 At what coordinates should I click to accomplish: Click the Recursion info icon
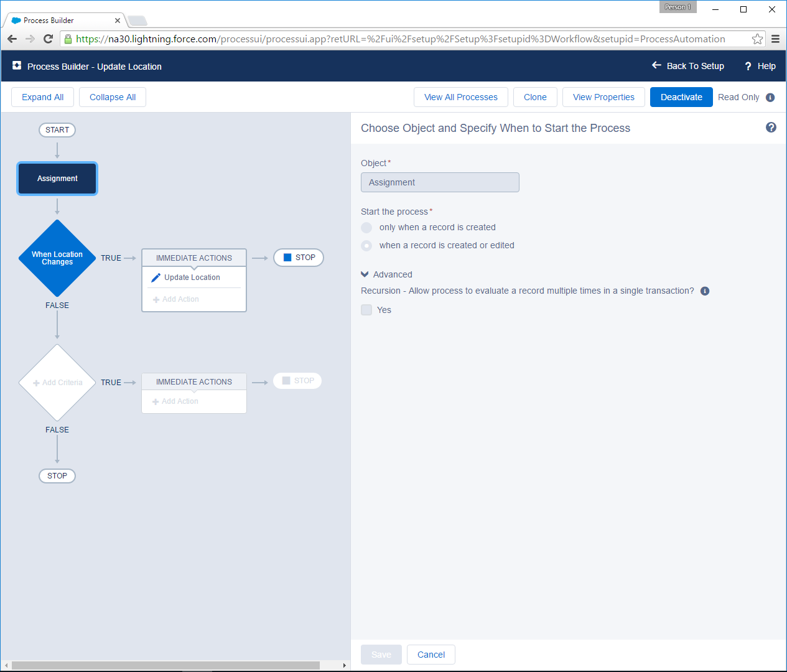pyautogui.click(x=705, y=291)
